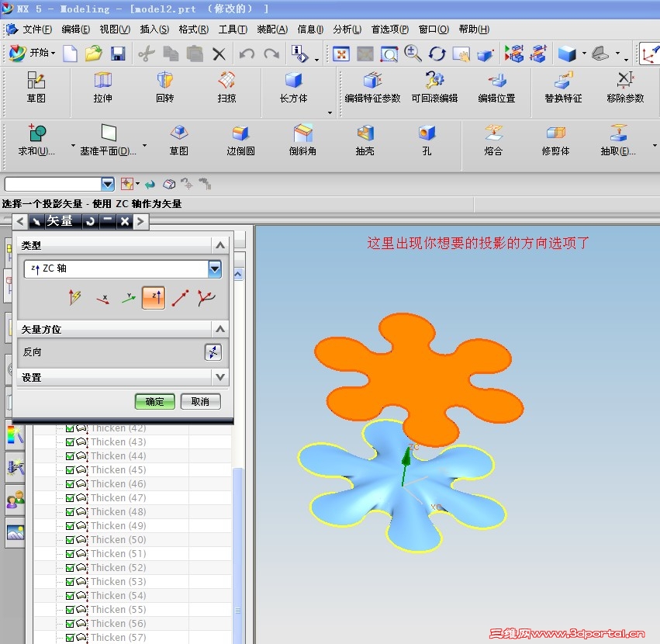Open the rendering style dropdown arrow

tap(584, 54)
